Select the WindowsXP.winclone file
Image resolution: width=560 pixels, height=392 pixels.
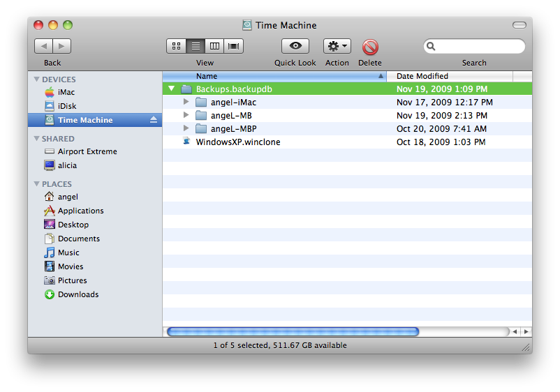point(347,142)
